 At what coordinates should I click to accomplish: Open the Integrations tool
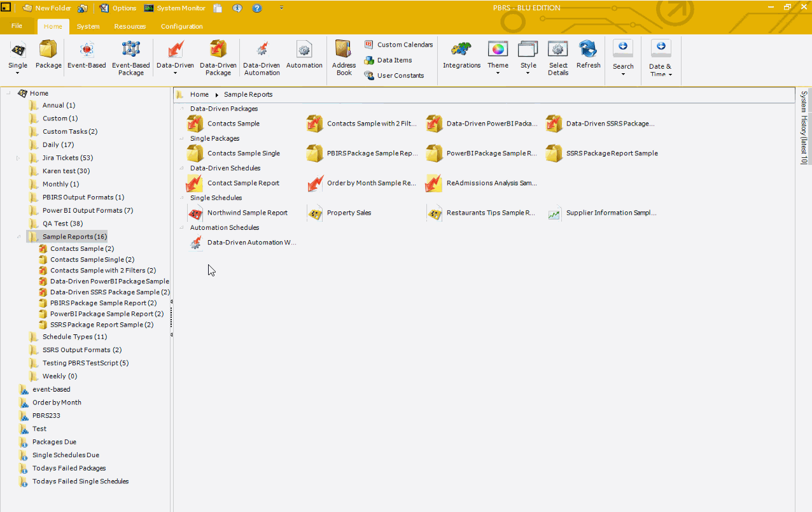pos(462,53)
